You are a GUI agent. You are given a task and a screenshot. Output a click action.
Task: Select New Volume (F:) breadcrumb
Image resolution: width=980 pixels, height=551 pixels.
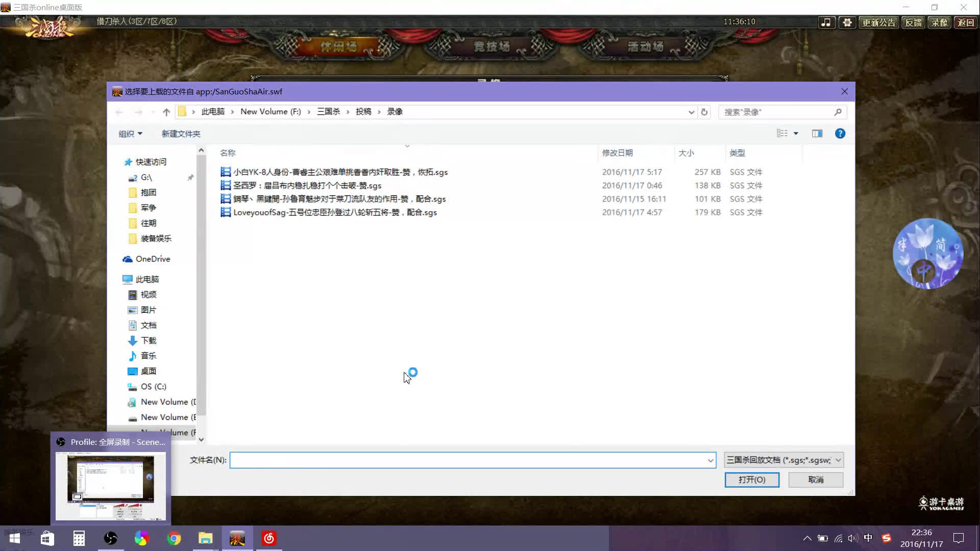coord(271,112)
